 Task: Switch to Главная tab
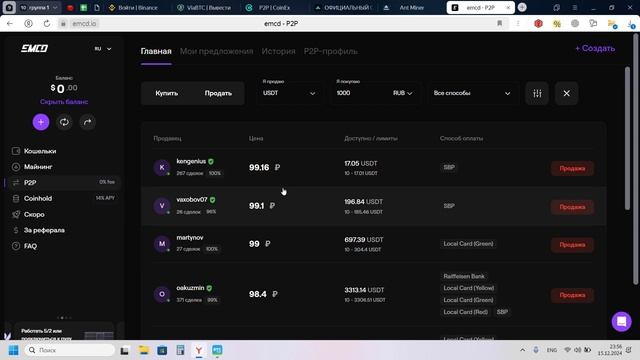tap(156, 51)
